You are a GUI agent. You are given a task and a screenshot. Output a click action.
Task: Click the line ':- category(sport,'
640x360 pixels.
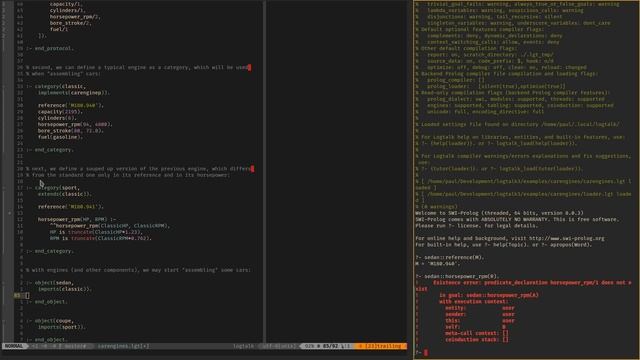pos(53,188)
